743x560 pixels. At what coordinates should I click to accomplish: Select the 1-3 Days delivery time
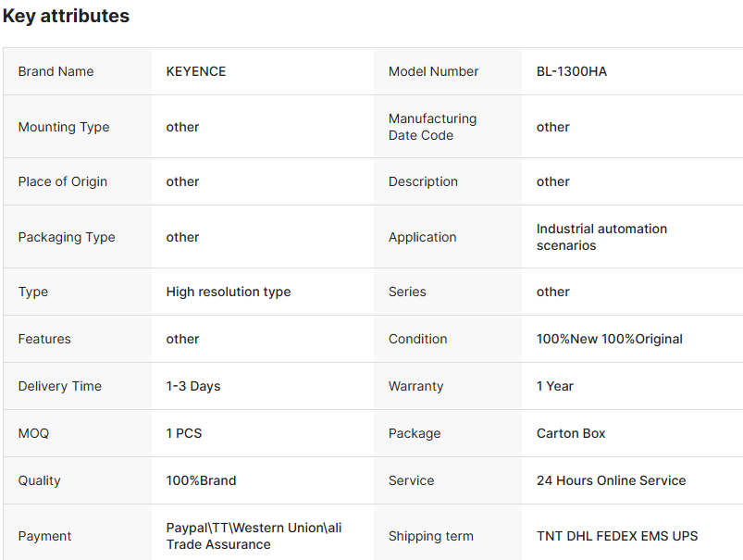[x=193, y=386]
